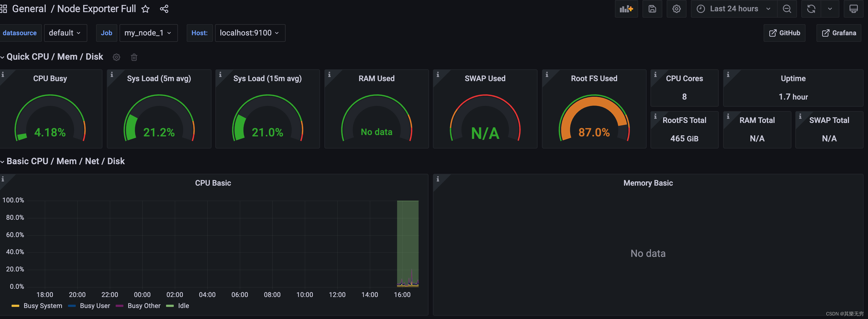The height and width of the screenshot is (319, 868).
Task: Open the Last 24 hours time picker
Action: tap(734, 9)
